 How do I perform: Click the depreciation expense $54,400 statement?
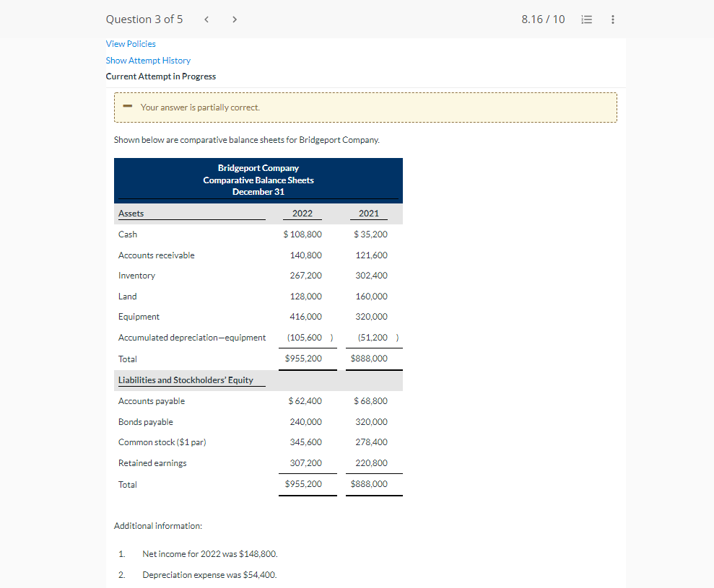coord(209,575)
